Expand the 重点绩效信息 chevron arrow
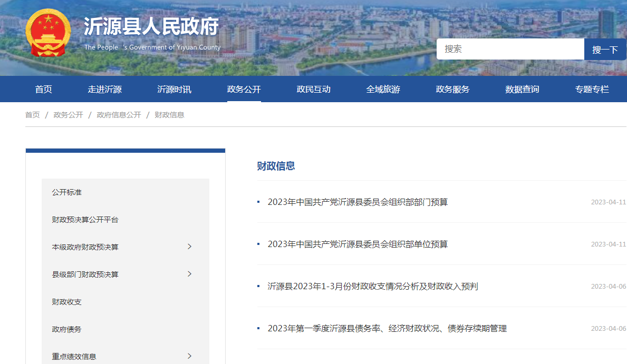The image size is (627, 364). click(x=190, y=356)
